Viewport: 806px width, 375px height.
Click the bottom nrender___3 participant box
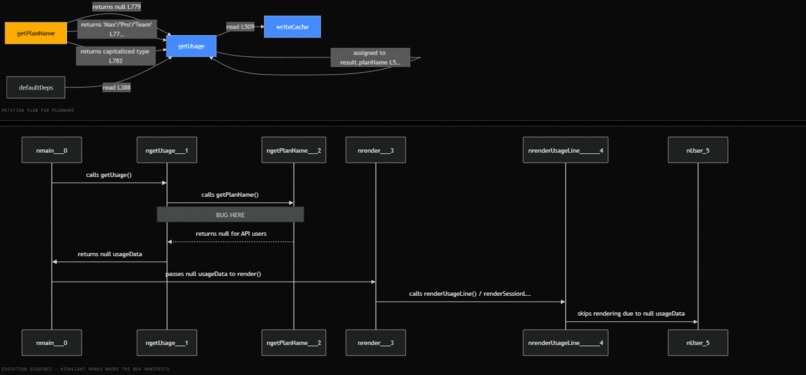(375, 343)
